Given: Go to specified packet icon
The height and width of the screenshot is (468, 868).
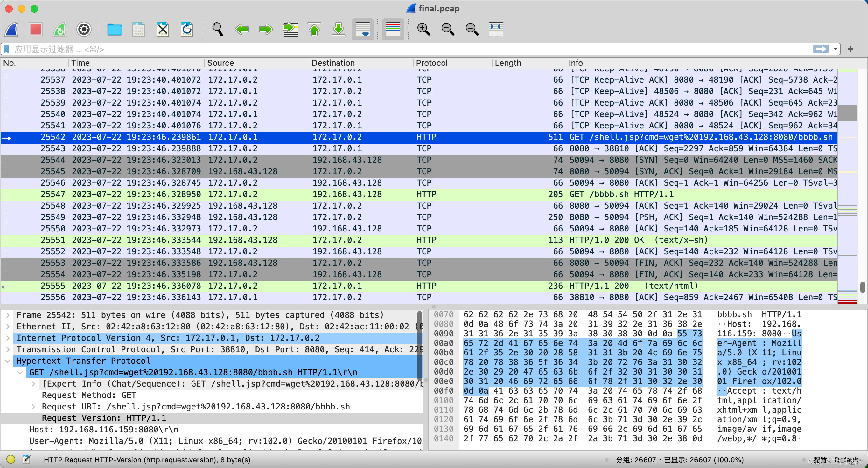Looking at the screenshot, I should (x=290, y=29).
